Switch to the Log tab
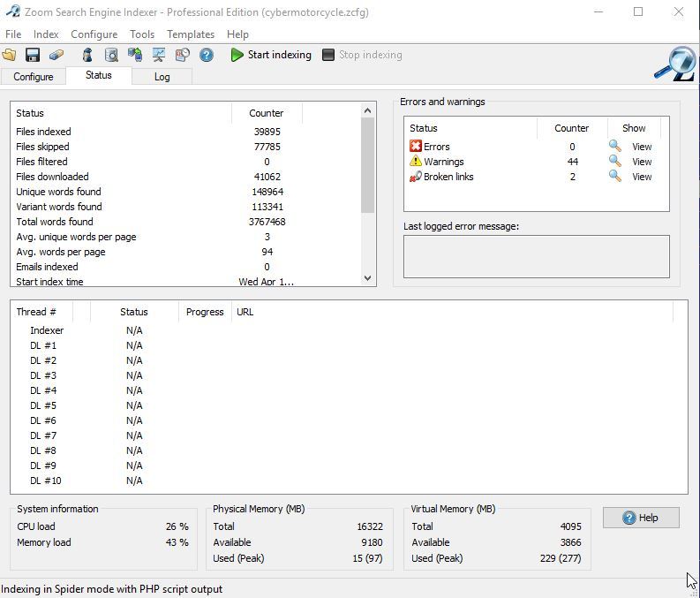 click(x=162, y=77)
